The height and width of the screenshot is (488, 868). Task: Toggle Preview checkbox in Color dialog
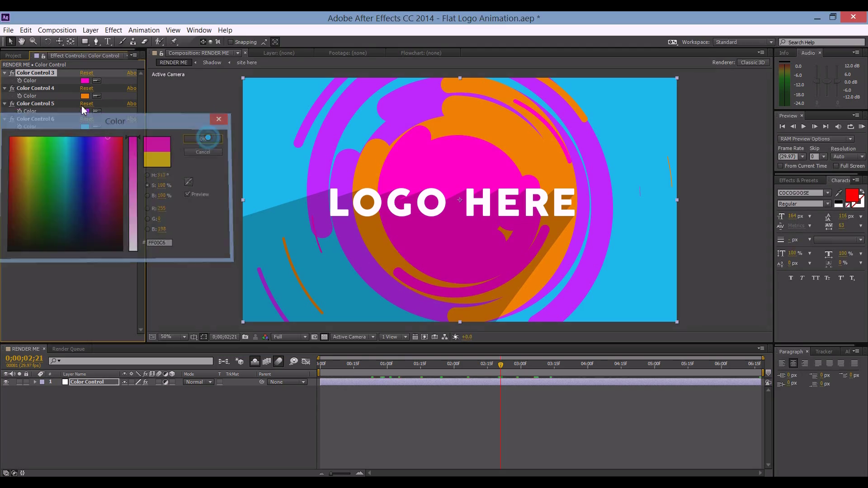click(x=188, y=194)
